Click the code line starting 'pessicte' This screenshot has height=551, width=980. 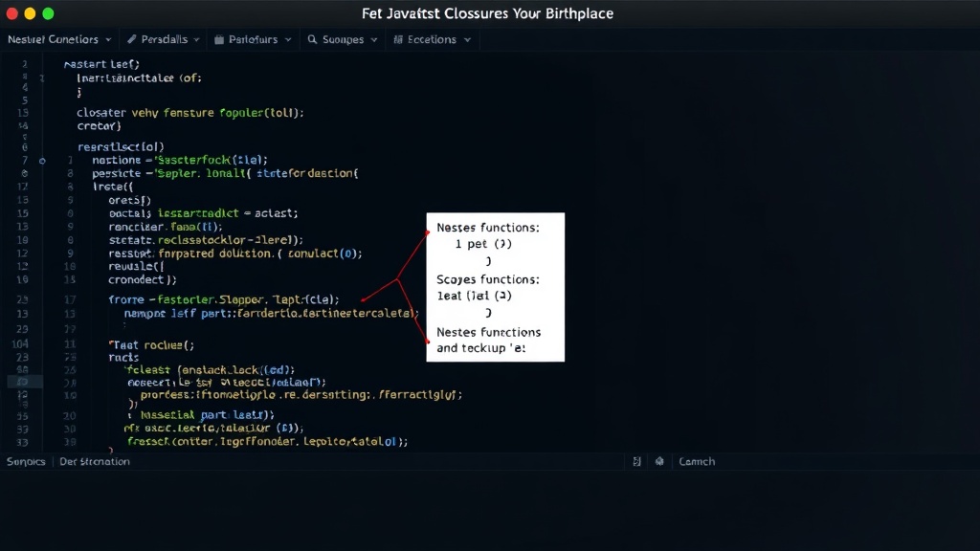(225, 173)
